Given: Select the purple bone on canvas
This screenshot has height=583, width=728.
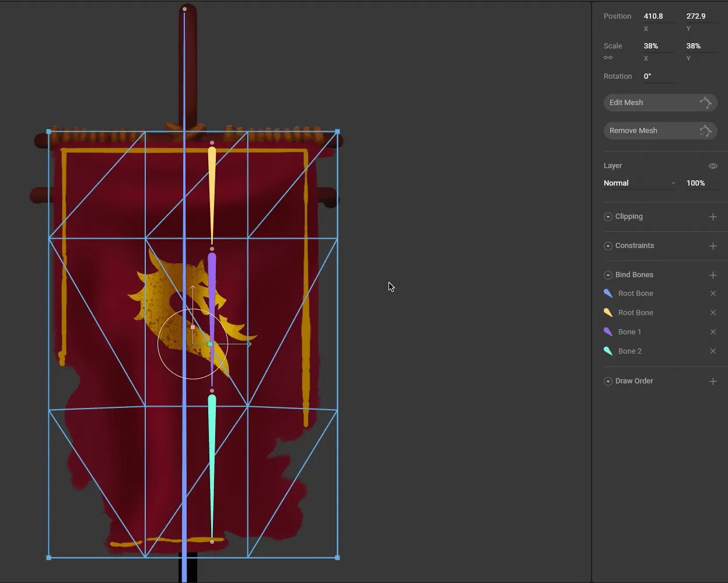Looking at the screenshot, I should (x=212, y=319).
